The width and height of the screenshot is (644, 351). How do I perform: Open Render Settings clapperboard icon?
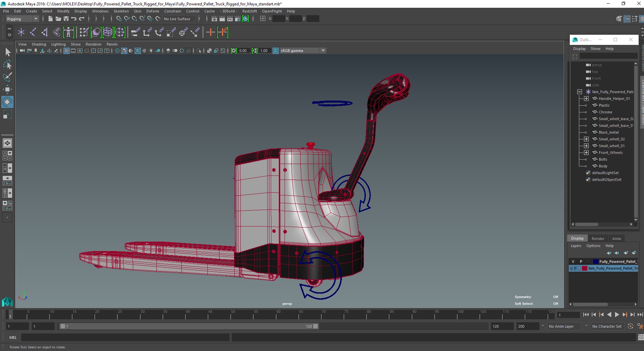(x=238, y=19)
